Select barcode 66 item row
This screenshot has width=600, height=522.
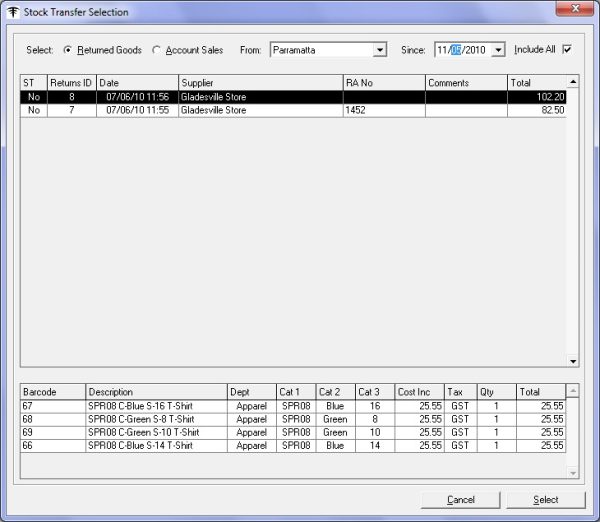tap(140, 445)
